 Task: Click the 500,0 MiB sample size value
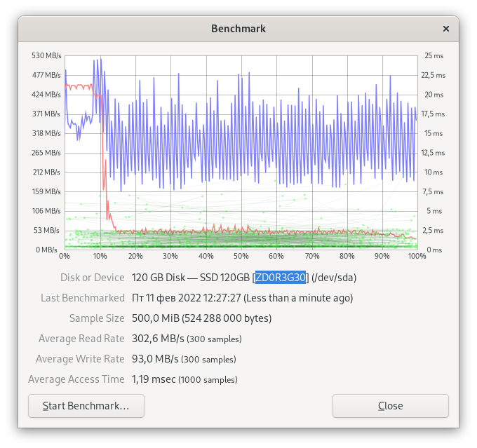(156, 318)
